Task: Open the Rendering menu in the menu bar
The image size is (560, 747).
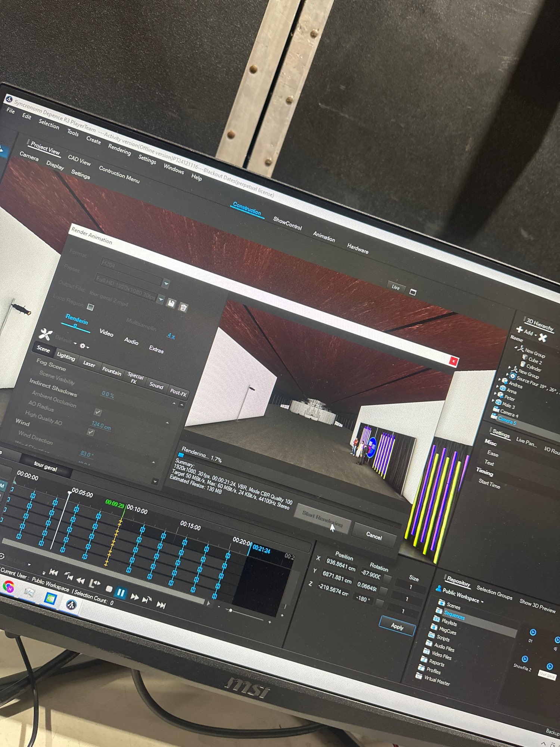Action: (119, 149)
